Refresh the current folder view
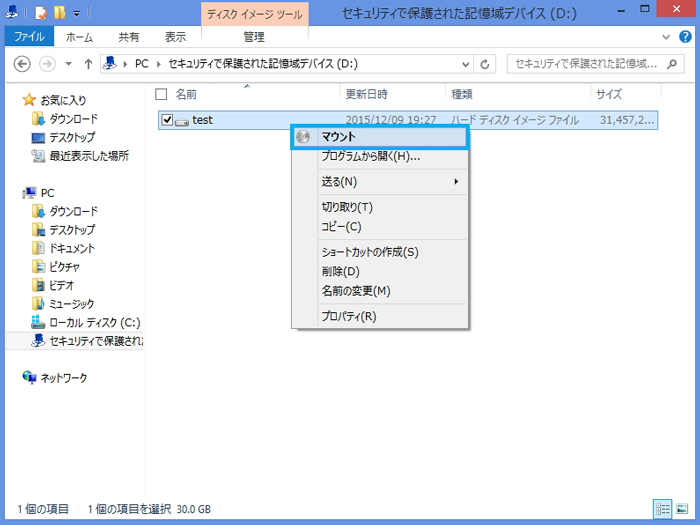The image size is (700, 525). pyautogui.click(x=484, y=64)
